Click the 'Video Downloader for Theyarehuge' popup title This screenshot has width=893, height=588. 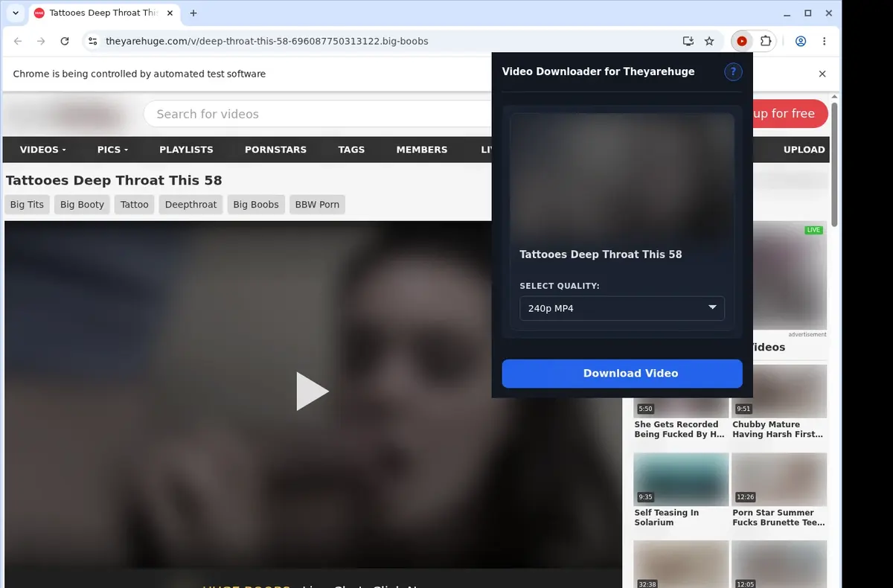598,72
